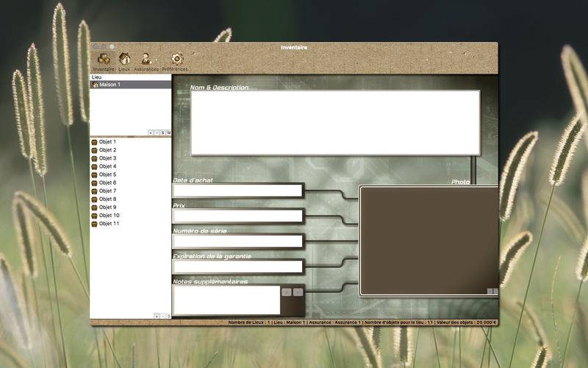This screenshot has height=368, width=588.
Task: Click the chest icon beside Objet 11
Action: tap(95, 224)
